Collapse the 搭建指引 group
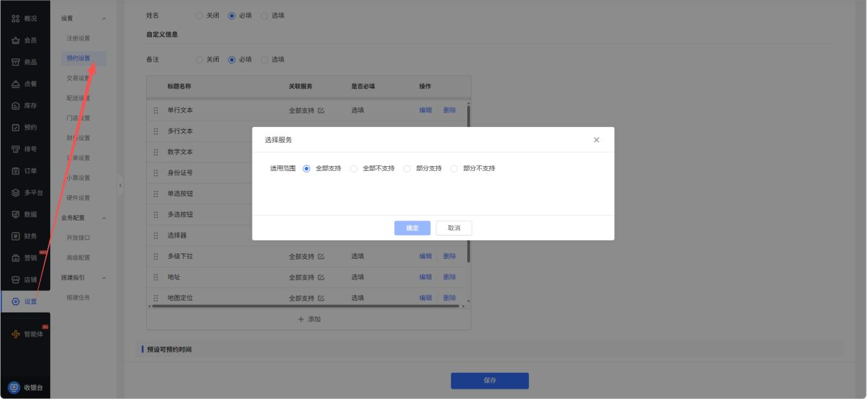The width and height of the screenshot is (868, 399). tap(104, 278)
